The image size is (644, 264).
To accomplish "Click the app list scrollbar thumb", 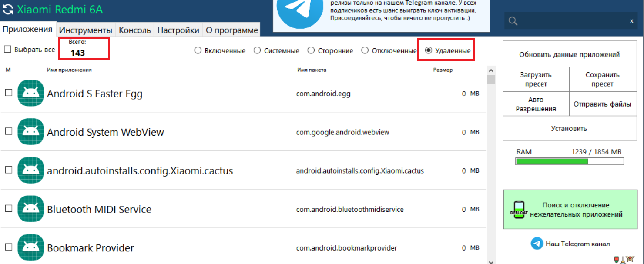I will (491, 79).
